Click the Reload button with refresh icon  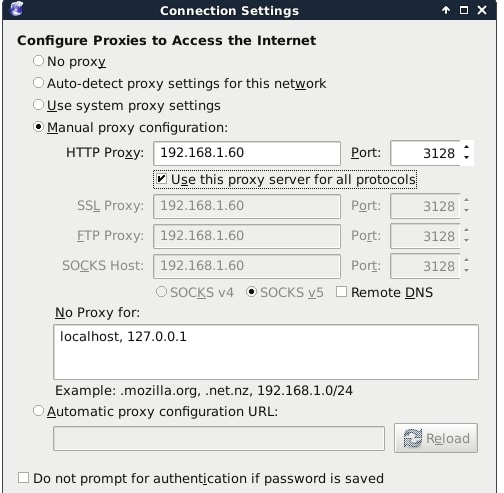click(436, 438)
